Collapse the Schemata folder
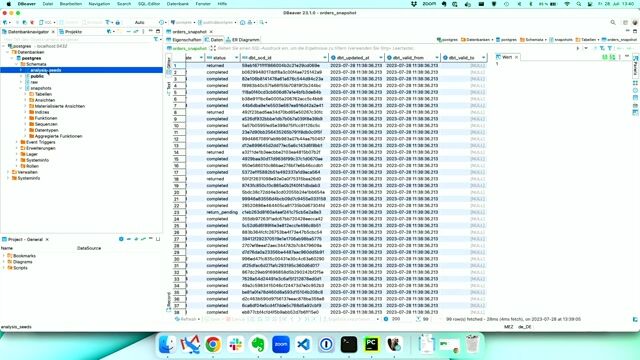 point(17,64)
